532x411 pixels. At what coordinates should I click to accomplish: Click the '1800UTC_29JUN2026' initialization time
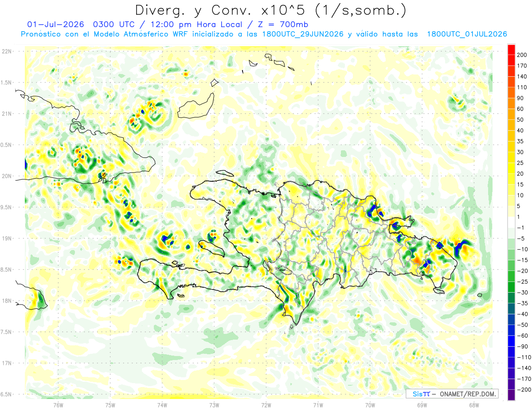click(x=303, y=34)
